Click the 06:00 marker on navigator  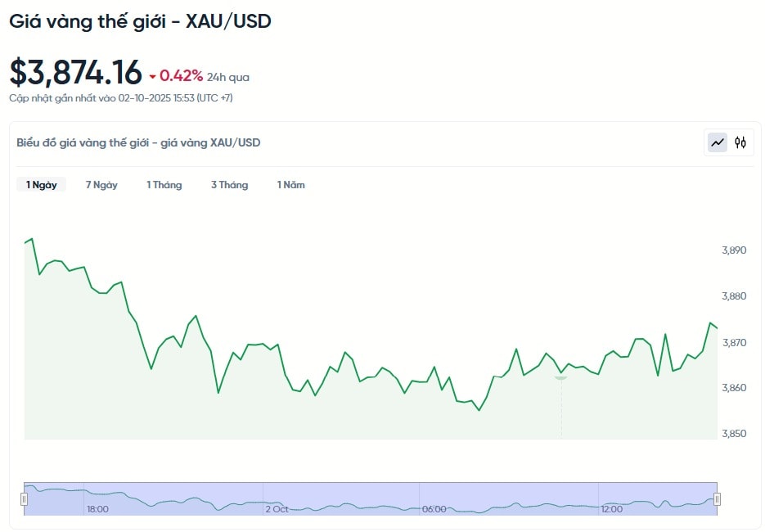tap(434, 509)
